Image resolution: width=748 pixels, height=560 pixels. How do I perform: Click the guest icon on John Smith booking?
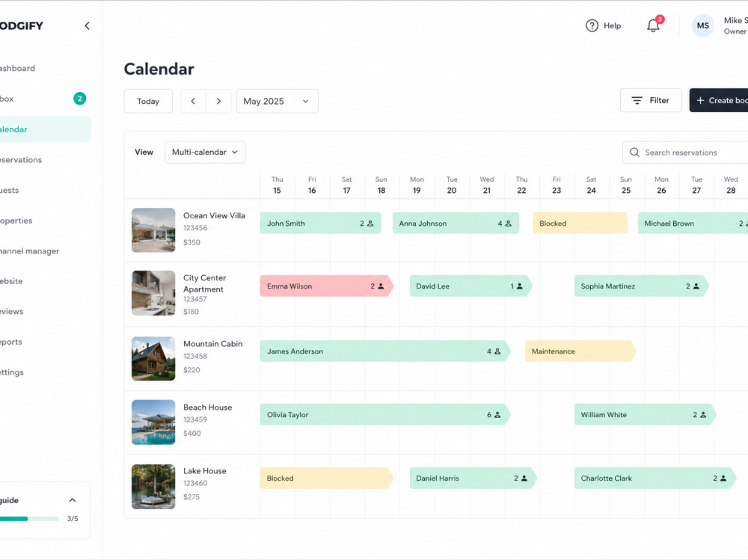371,224
